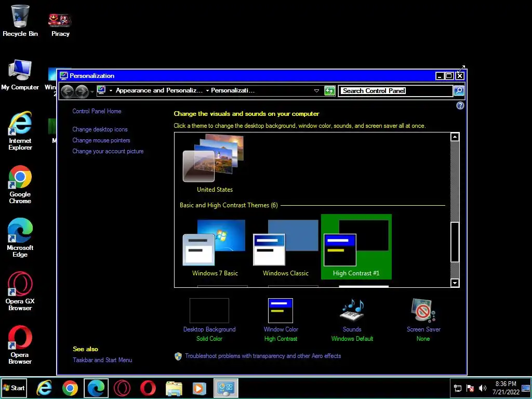Viewport: 532px width, 399px height.
Task: Open Control Panel Home link
Action: [97, 111]
